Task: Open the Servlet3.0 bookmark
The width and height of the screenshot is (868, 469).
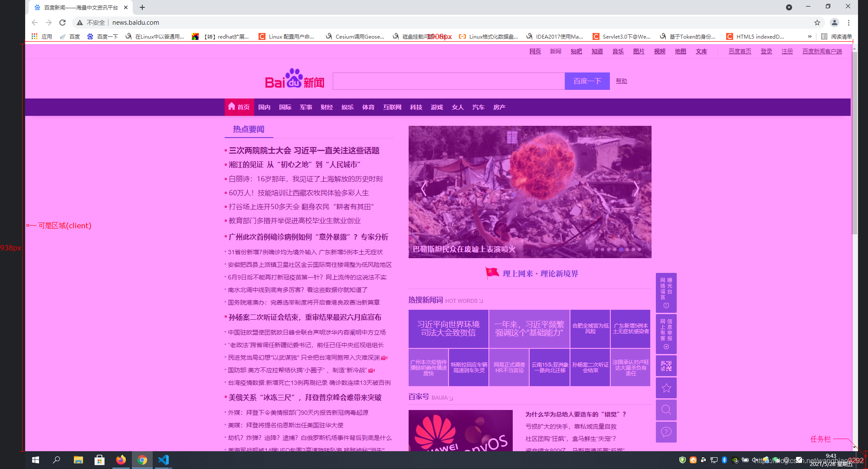Action: click(622, 36)
